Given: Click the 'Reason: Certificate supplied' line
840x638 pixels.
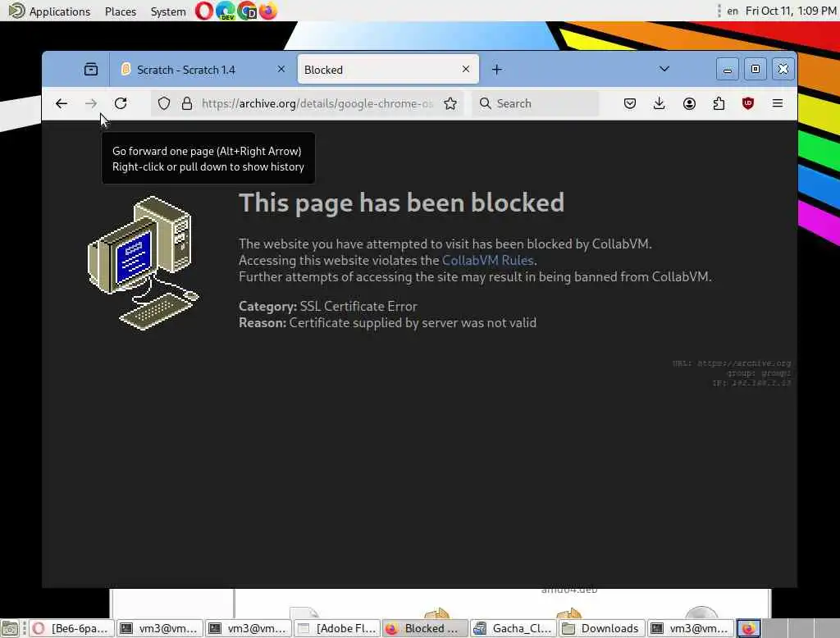Looking at the screenshot, I should (x=387, y=323).
